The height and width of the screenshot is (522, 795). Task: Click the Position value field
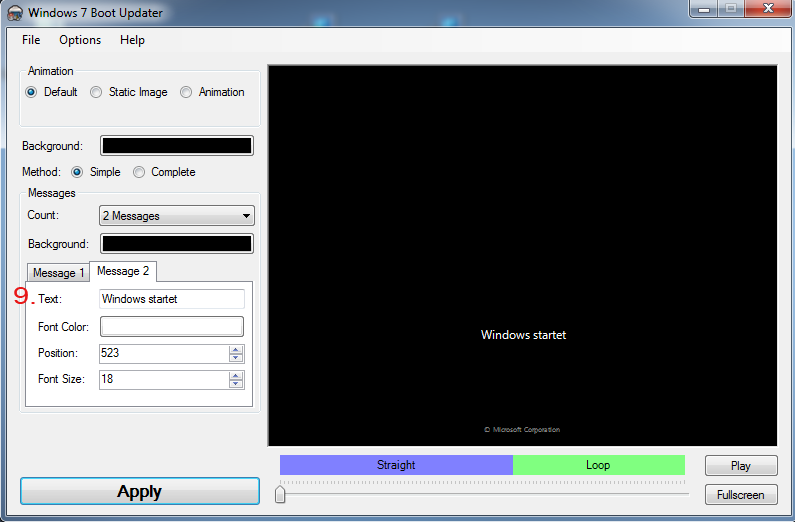(164, 353)
